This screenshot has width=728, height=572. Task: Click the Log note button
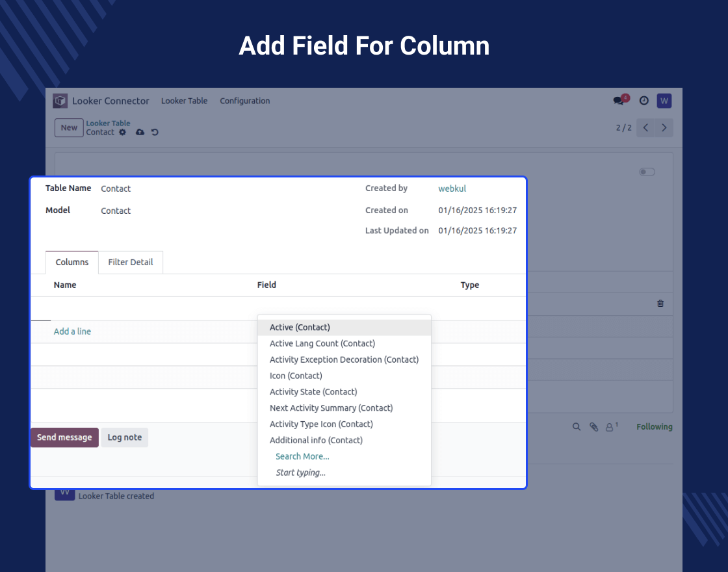[124, 437]
